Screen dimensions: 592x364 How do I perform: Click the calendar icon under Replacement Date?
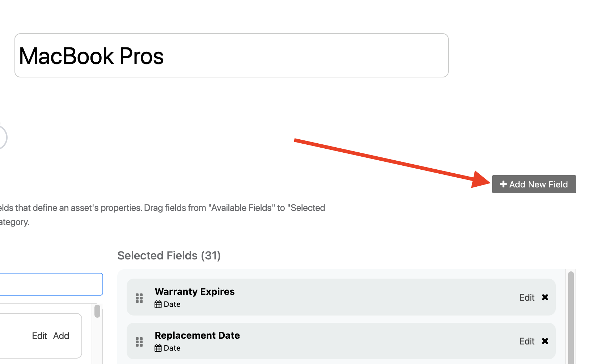click(158, 348)
